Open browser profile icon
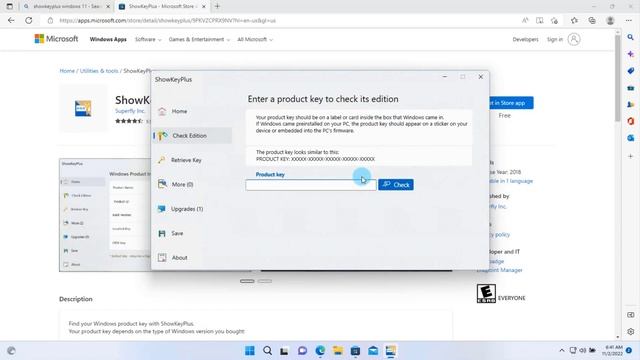The image size is (640, 360). (x=611, y=20)
